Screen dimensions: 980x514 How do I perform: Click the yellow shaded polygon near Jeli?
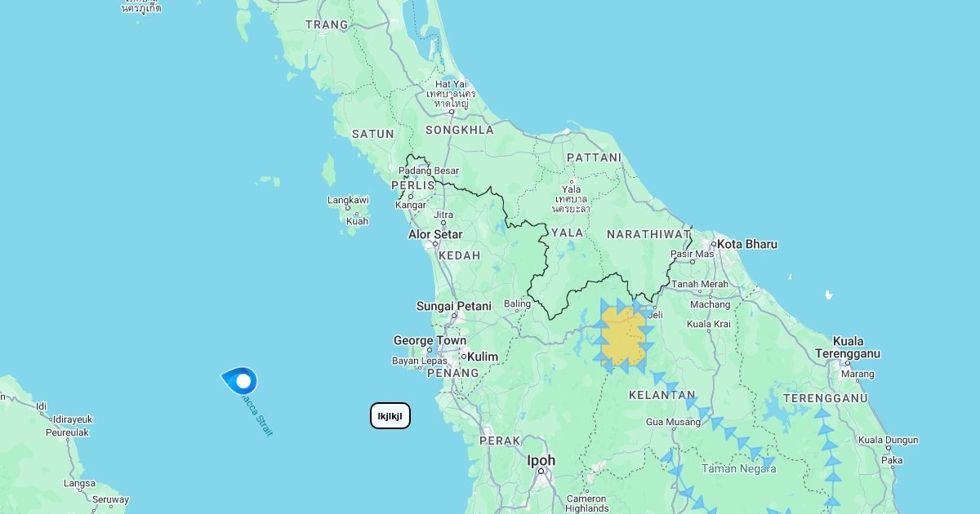click(x=623, y=336)
